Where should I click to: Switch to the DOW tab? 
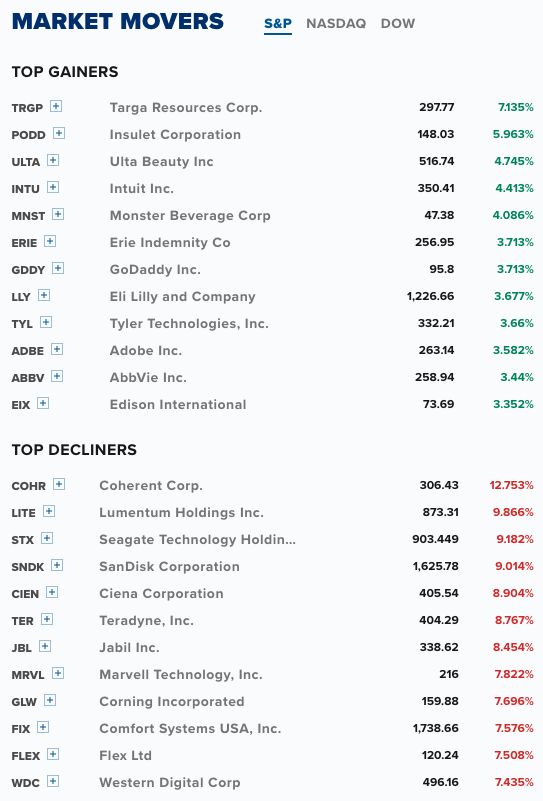pos(398,23)
